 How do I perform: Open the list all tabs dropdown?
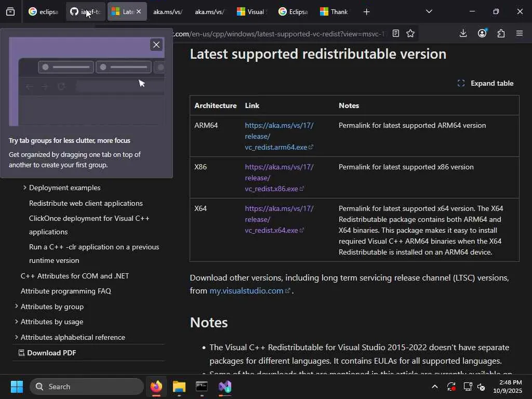click(429, 11)
